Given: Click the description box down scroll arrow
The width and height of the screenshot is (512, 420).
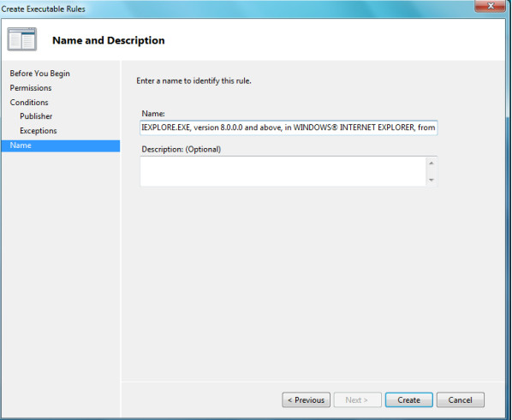Looking at the screenshot, I should pos(432,180).
